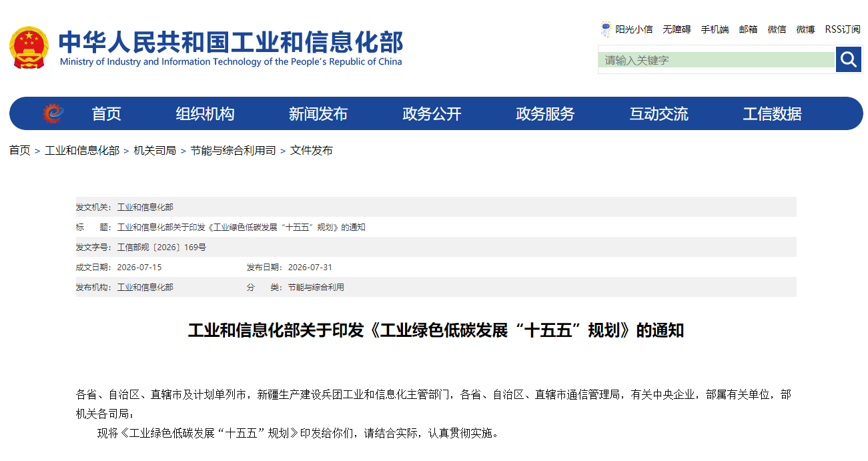Open the 首页 navigation menu item
Viewport: 868px width, 461px height.
tap(107, 114)
